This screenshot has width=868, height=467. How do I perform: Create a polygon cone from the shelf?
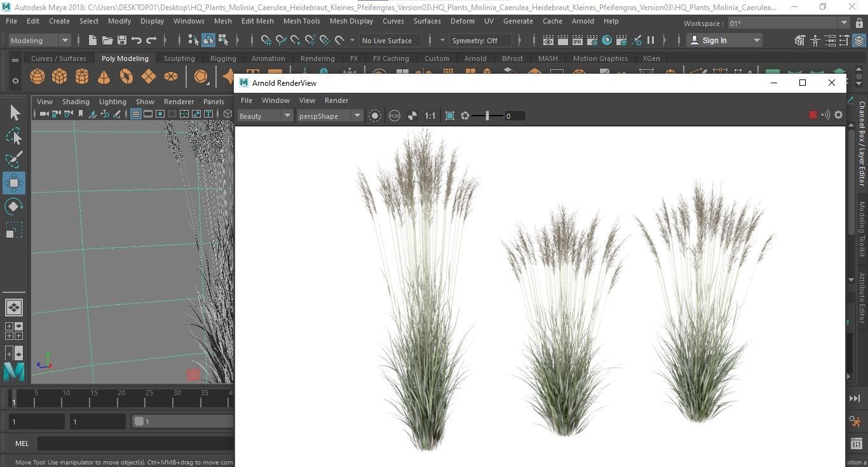[x=104, y=77]
